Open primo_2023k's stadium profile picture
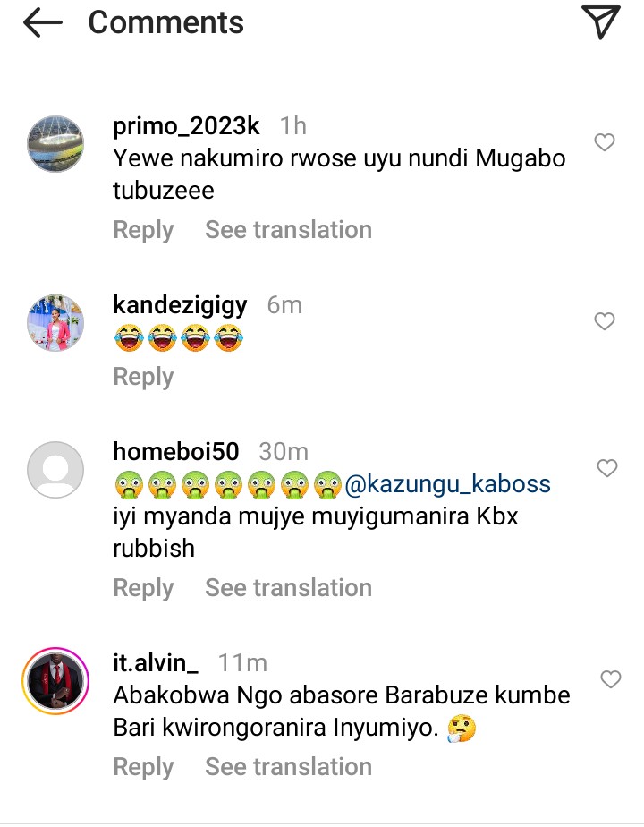Viewport: 644px width, 827px height. coord(55,144)
